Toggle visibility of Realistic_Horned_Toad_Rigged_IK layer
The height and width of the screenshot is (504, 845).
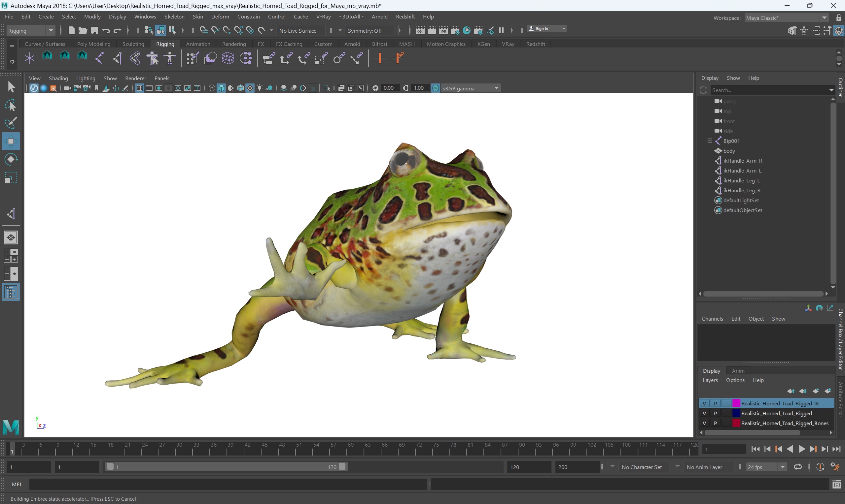(704, 403)
